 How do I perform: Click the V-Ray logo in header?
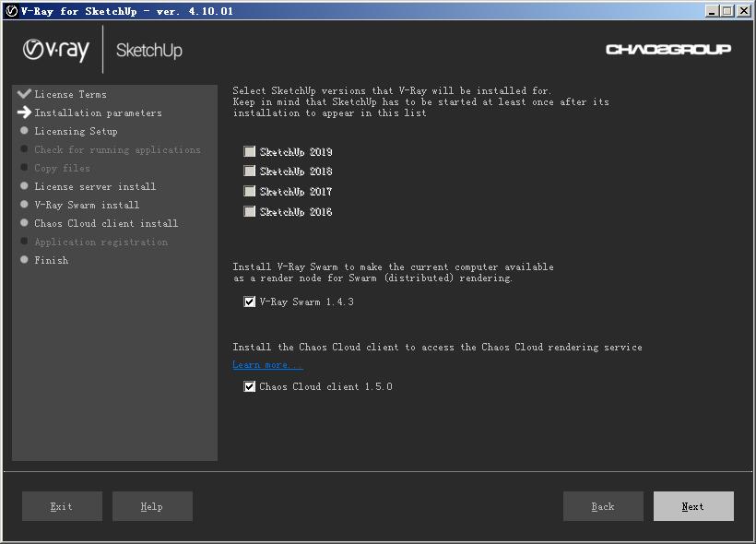[x=56, y=50]
